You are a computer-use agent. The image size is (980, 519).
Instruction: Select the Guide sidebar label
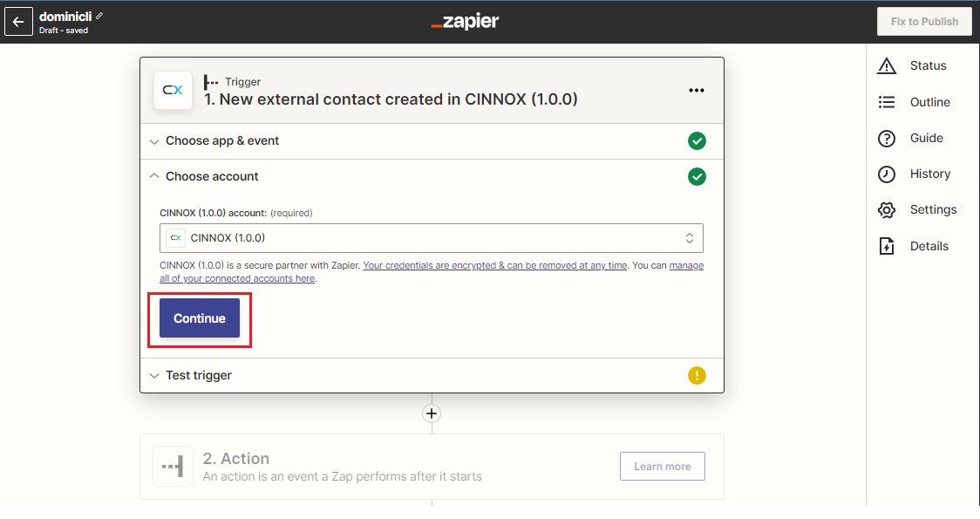click(926, 138)
